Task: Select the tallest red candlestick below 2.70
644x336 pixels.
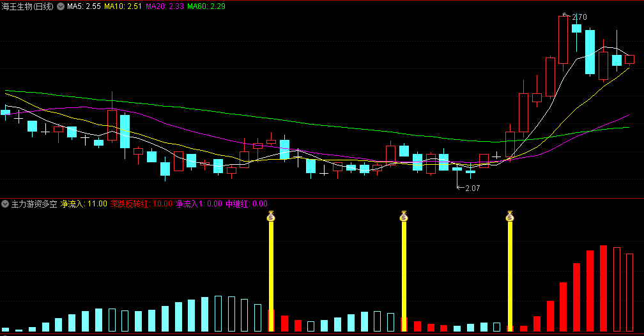Action: pos(563,40)
